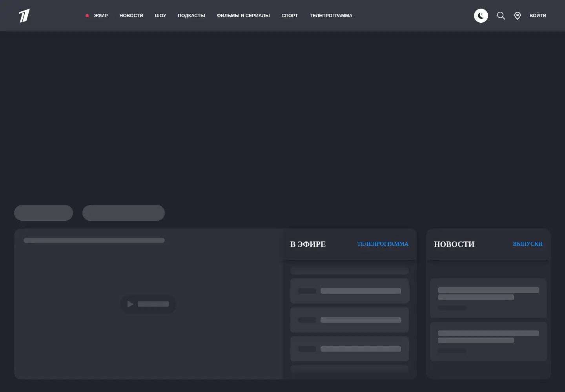The image size is (565, 392).
Task: Click the ВОЙТИ login button
Action: (538, 16)
